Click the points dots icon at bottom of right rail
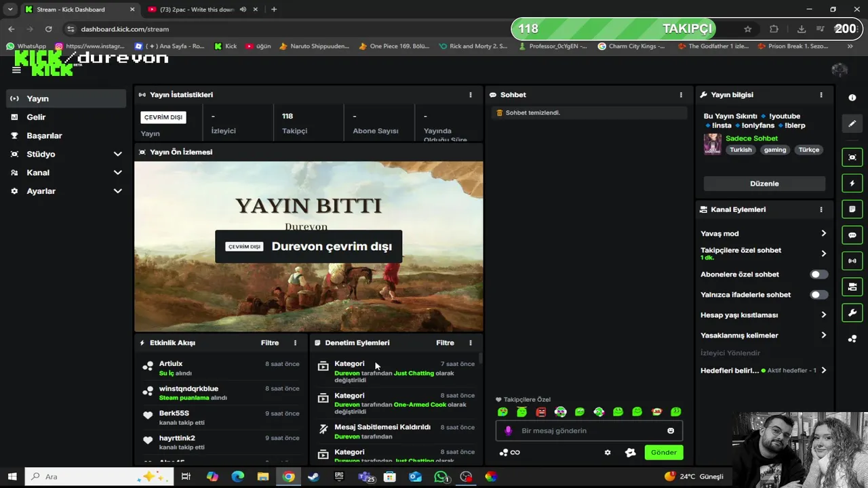 coord(852,339)
